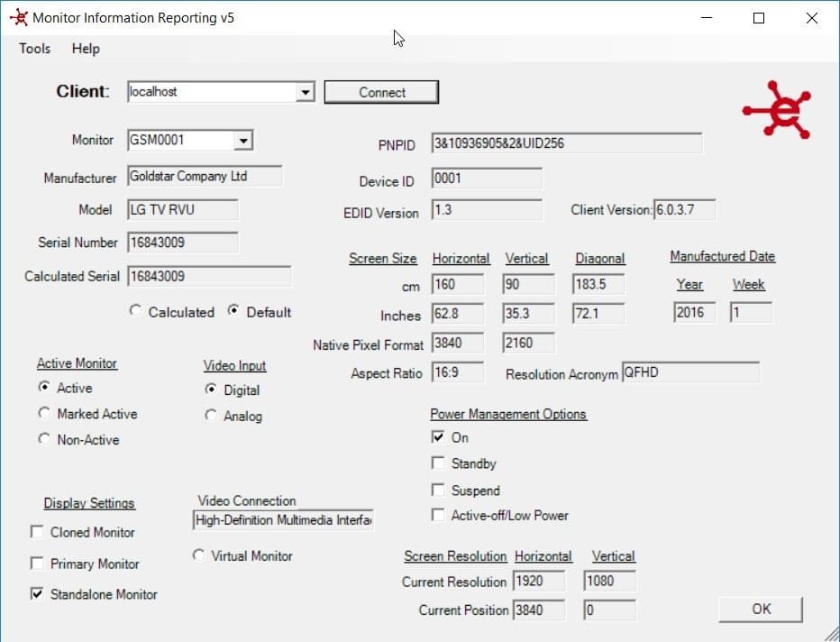
Task: Open the Tools menu
Action: point(35,49)
